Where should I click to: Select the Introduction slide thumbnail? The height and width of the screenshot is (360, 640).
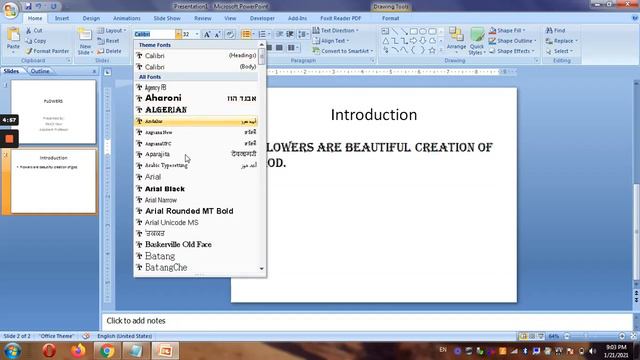point(53,182)
